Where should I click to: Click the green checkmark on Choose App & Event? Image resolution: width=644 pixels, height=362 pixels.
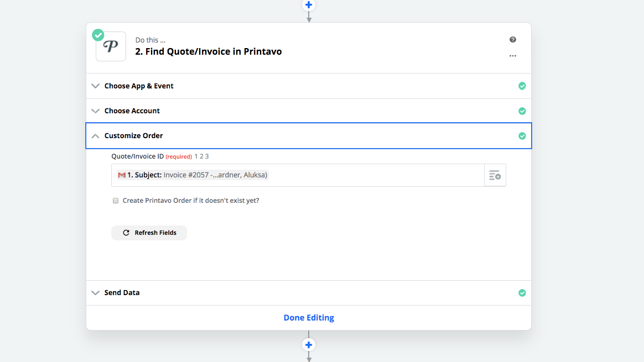(522, 86)
